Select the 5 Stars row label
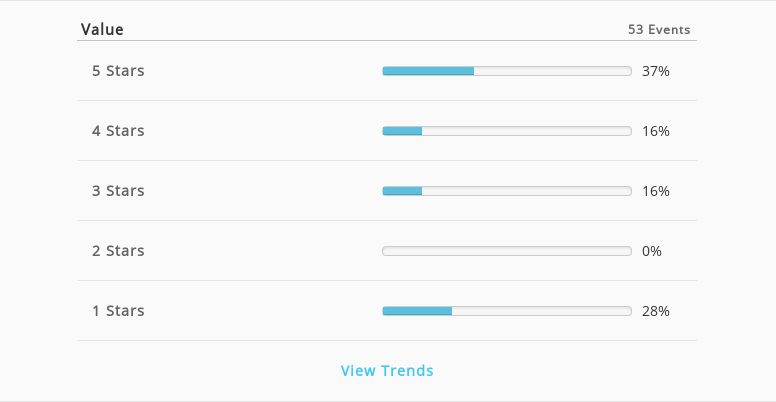Screen dimensions: 776x402 pyautogui.click(x=118, y=71)
